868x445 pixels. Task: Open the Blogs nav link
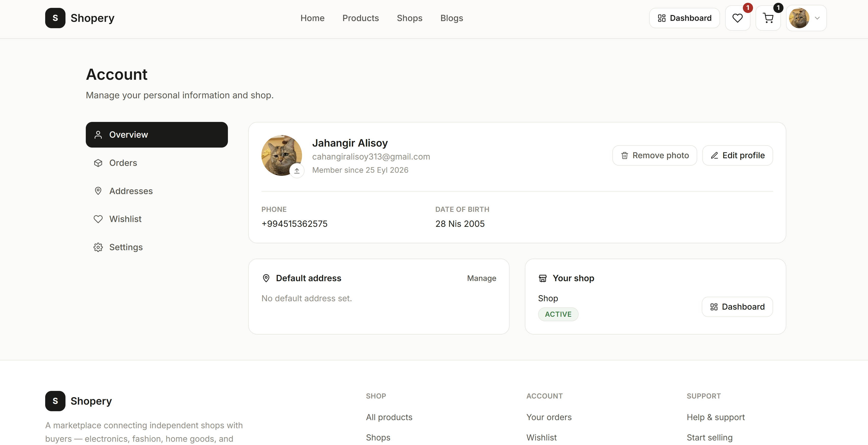[x=452, y=18]
